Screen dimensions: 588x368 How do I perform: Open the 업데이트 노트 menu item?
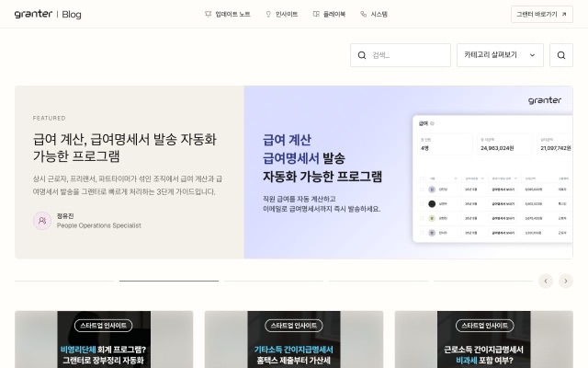point(227,15)
